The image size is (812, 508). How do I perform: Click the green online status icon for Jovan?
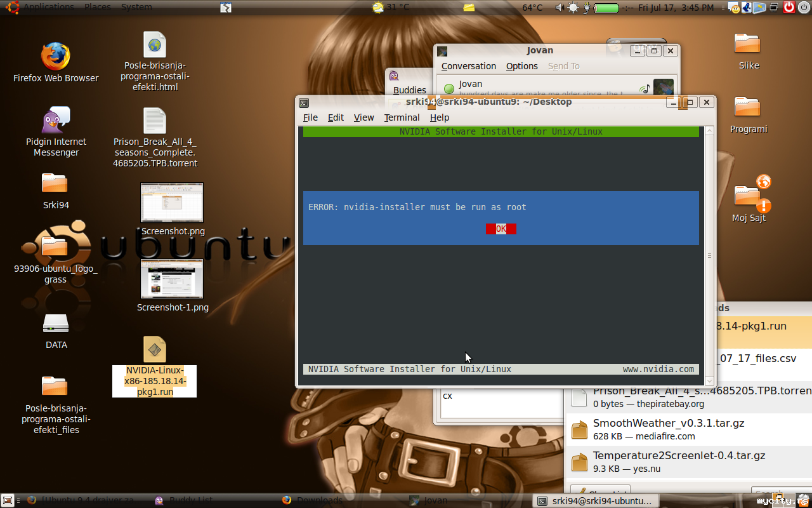pyautogui.click(x=449, y=89)
